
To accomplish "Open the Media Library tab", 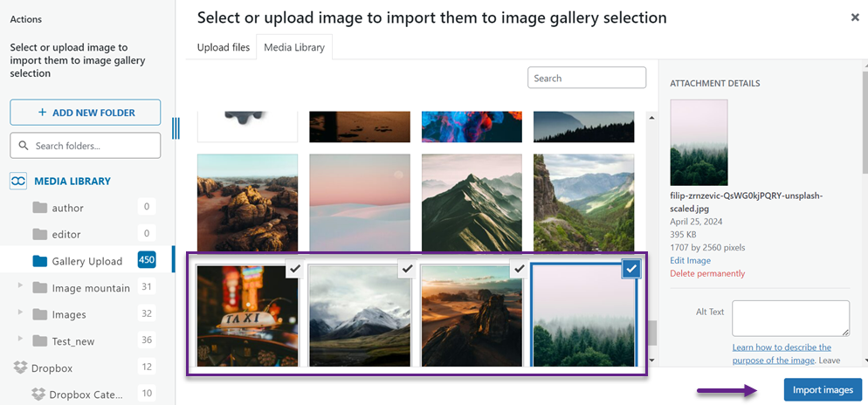I will [294, 47].
